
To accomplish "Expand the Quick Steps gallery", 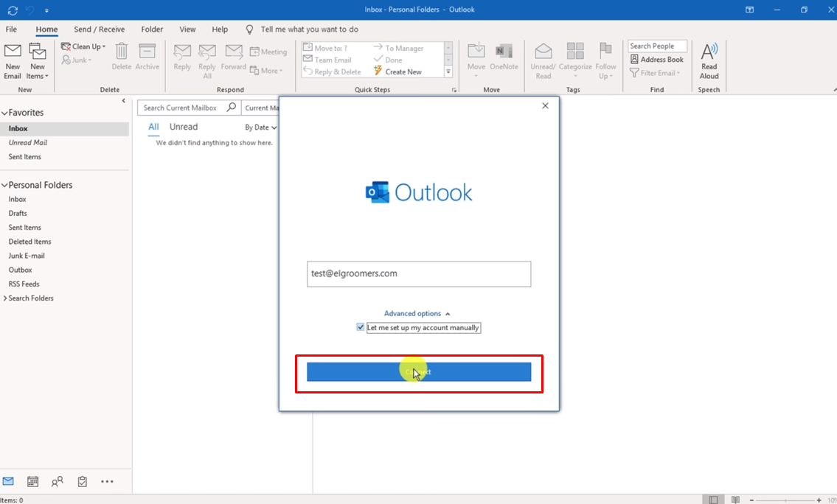I will click(448, 71).
